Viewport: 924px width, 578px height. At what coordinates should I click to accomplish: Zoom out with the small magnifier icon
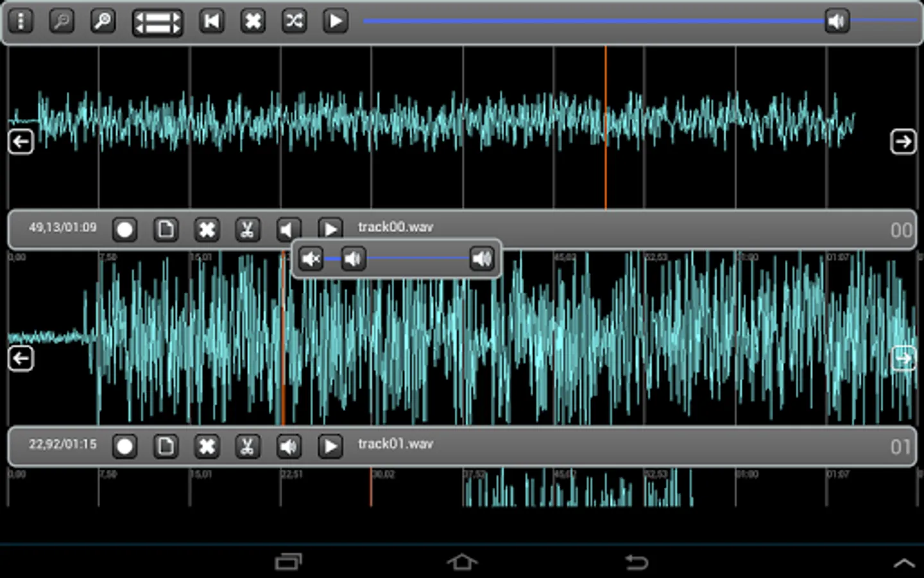click(x=62, y=21)
